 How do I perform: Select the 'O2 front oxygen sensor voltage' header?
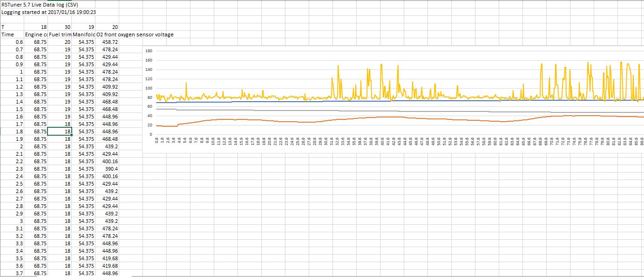pyautogui.click(x=135, y=35)
